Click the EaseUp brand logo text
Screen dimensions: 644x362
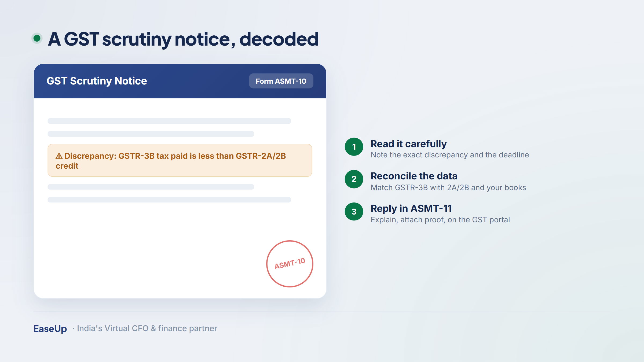click(50, 328)
